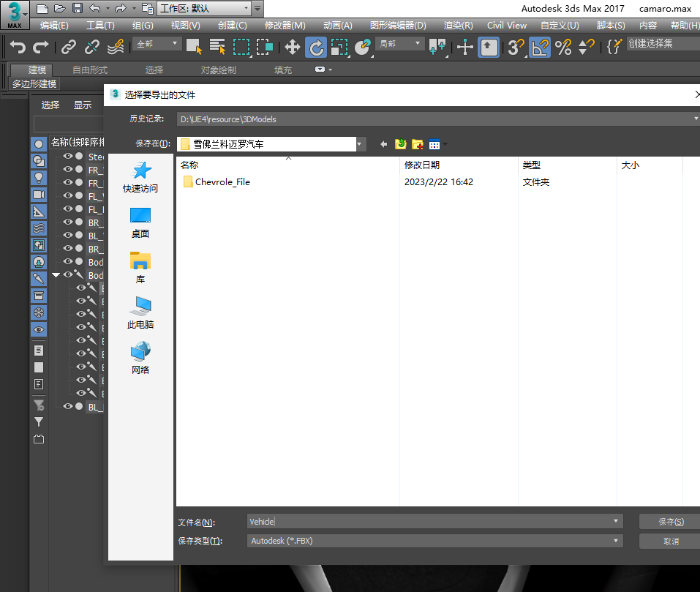Click Use Pivot Point Center icon
The height and width of the screenshot is (592, 700).
pyautogui.click(x=437, y=47)
